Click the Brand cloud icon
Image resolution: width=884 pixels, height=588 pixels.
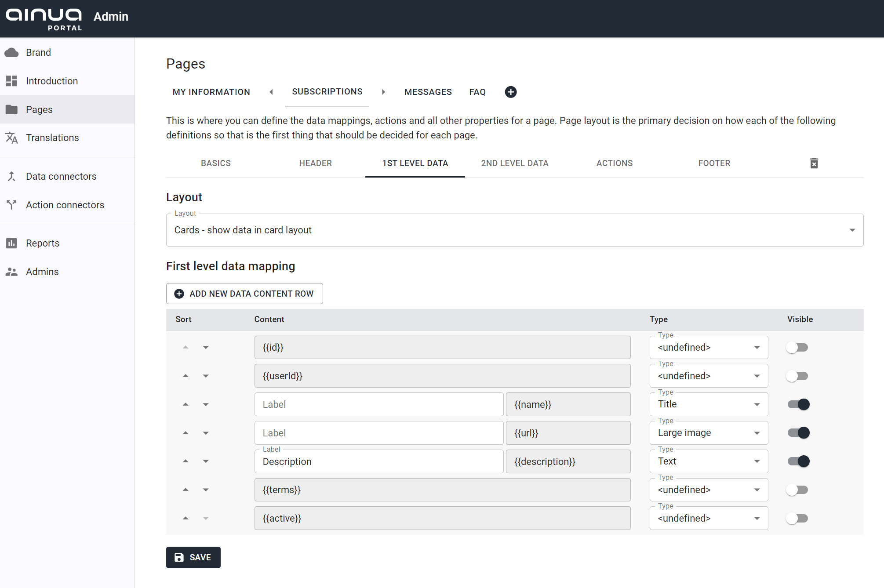[11, 53]
